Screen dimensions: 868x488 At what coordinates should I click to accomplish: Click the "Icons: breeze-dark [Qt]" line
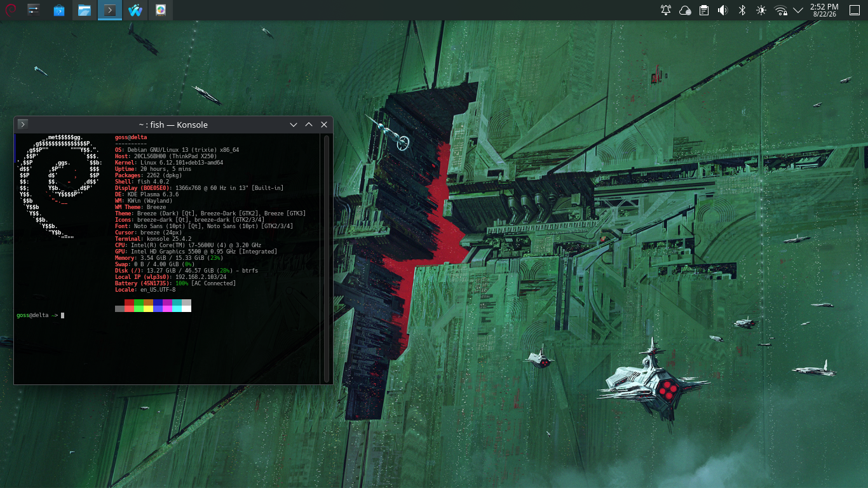[190, 220]
